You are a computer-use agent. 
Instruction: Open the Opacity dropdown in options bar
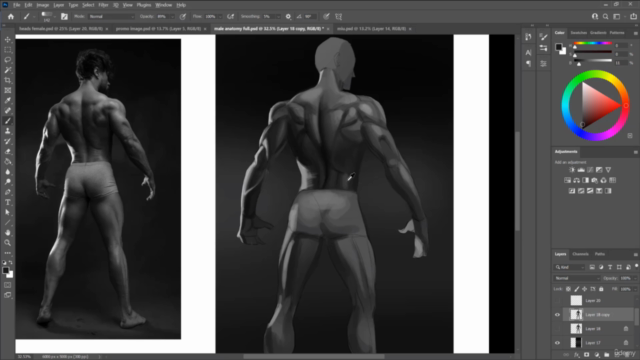pyautogui.click(x=172, y=17)
